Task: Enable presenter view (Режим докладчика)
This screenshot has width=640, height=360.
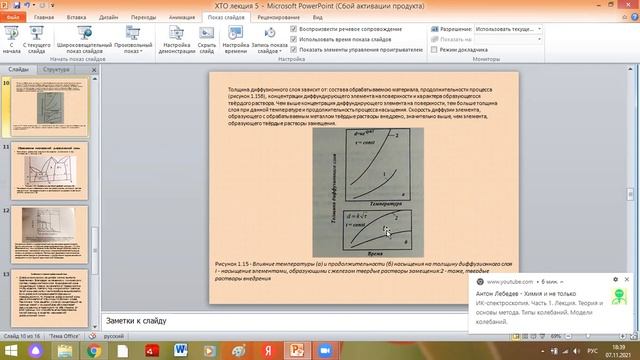Action: point(434,49)
